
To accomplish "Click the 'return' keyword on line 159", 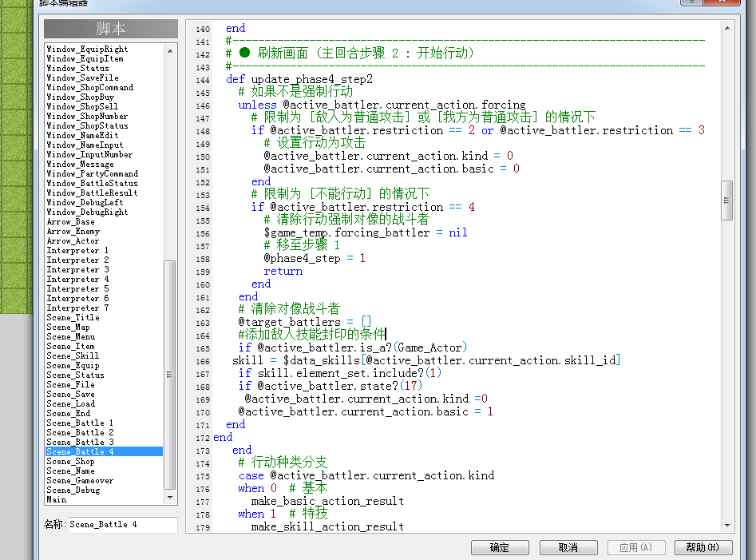I will [x=283, y=271].
